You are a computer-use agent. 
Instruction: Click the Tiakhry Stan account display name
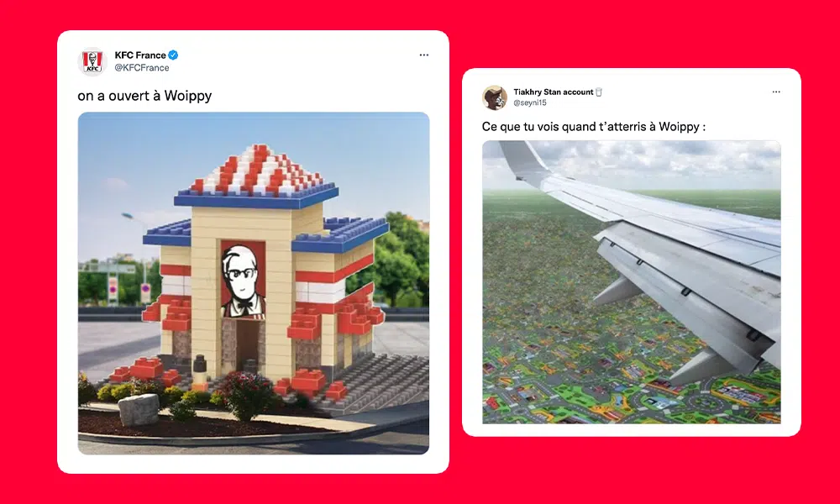554,92
